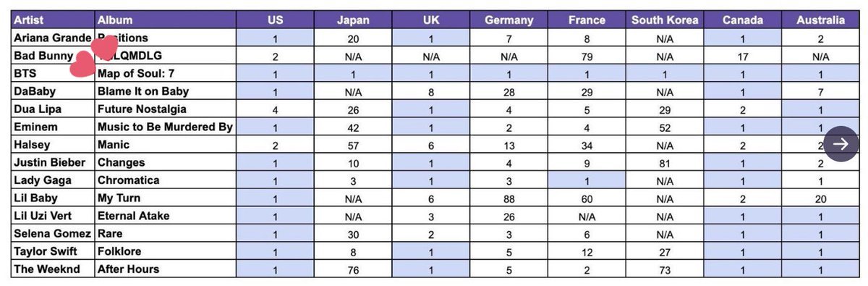The height and width of the screenshot is (286, 868).
Task: Select the Taylor Swift artist cell
Action: (x=54, y=252)
